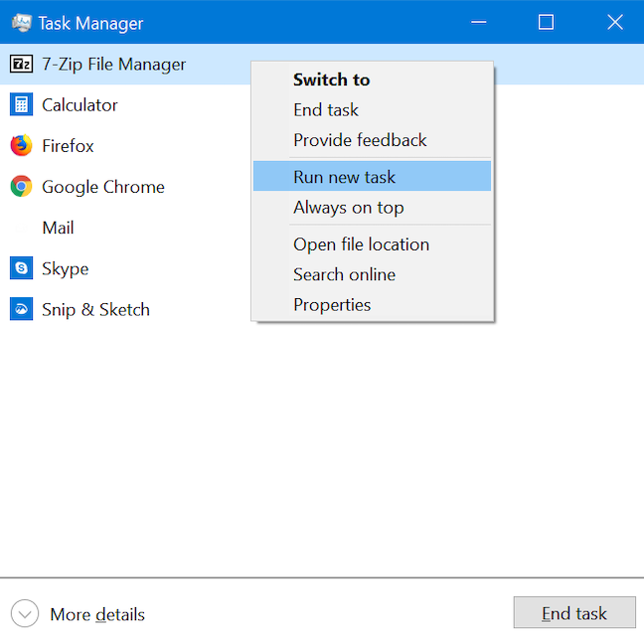Select the Skype row text
The width and height of the screenshot is (644, 644).
65,269
